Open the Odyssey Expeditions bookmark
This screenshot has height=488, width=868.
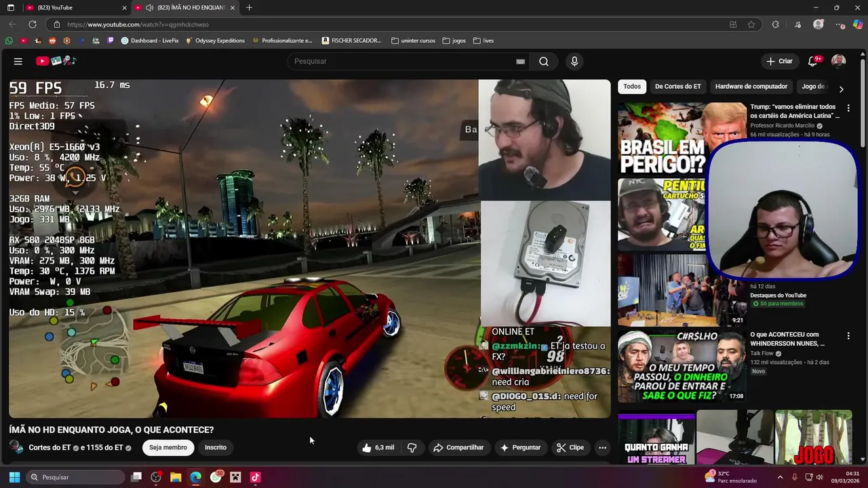[x=215, y=41]
